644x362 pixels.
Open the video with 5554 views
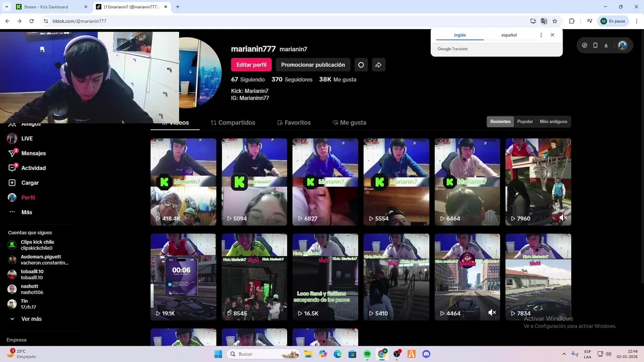tap(396, 182)
